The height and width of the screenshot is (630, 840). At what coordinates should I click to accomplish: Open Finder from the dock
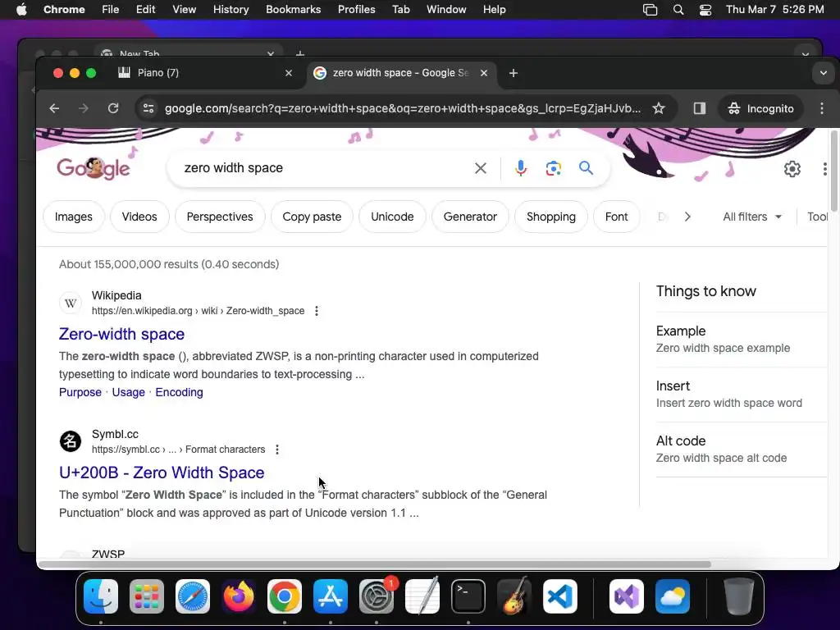101,596
